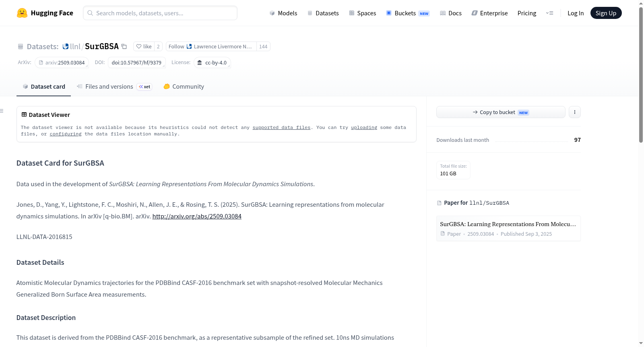This screenshot has width=644, height=347.
Task: Open the arxiv.org/abs/2509.03084 hyperlink
Action: [197, 216]
